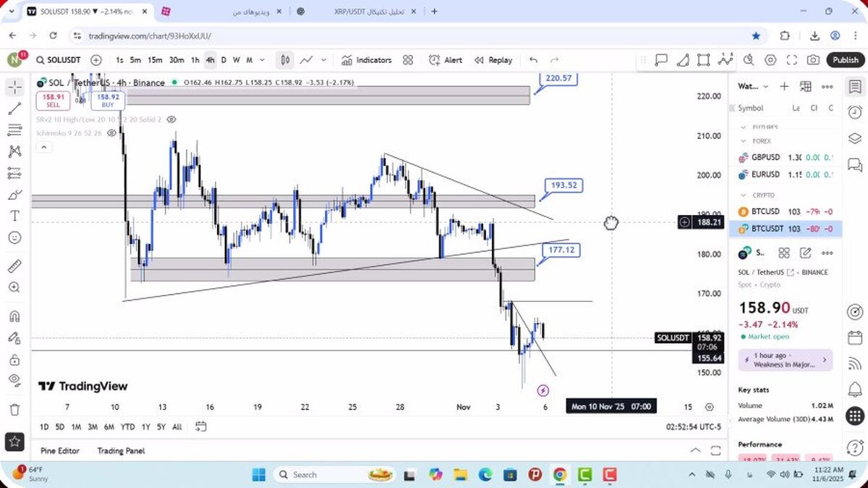Toggle stay in drawing mode

click(14, 337)
